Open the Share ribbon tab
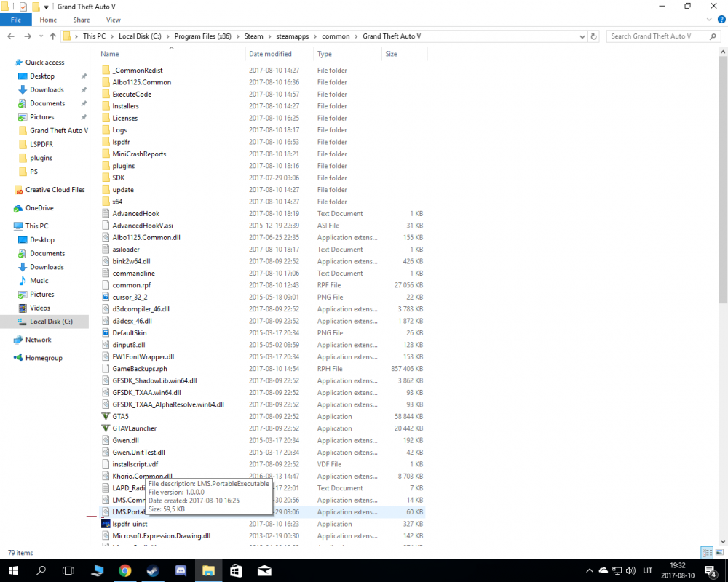Screen dimensions: 728x582 point(82,20)
